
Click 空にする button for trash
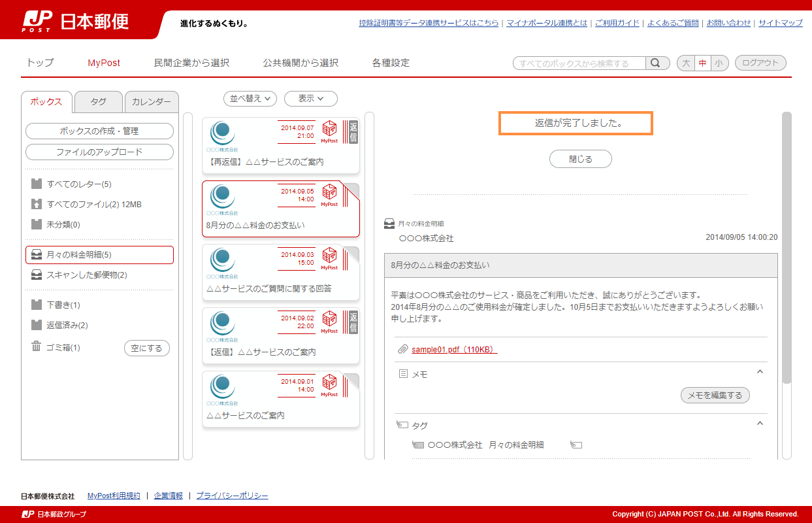[x=147, y=348]
